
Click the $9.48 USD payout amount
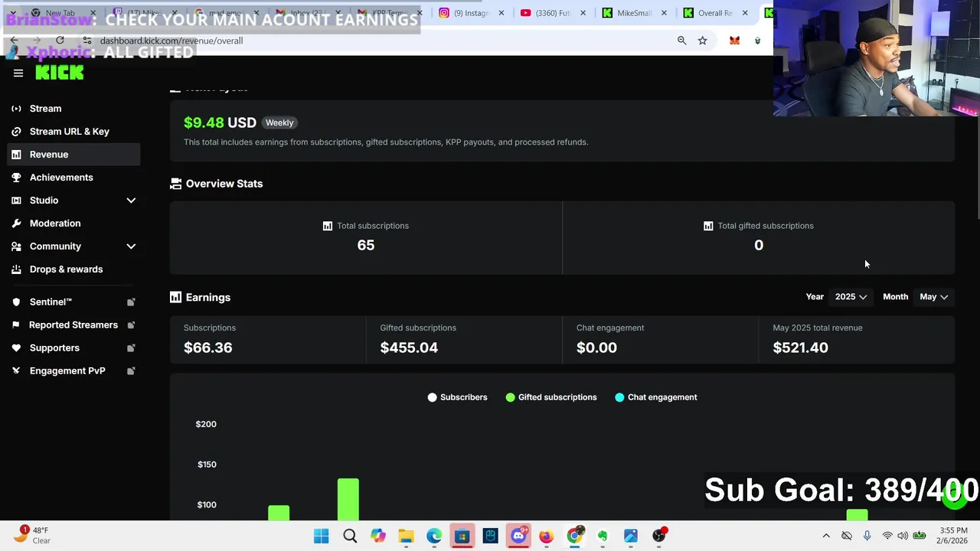pyautogui.click(x=220, y=122)
